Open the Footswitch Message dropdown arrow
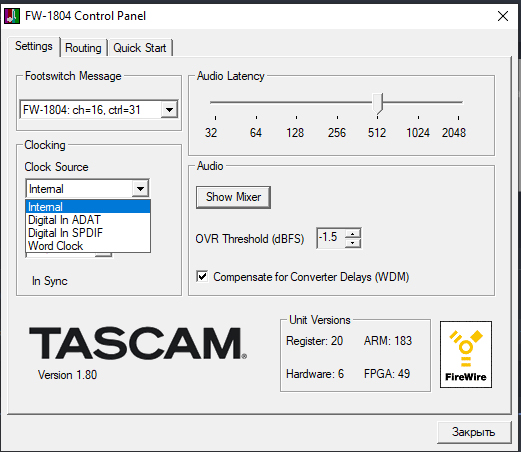Viewport: 521px width, 452px height. [169, 110]
